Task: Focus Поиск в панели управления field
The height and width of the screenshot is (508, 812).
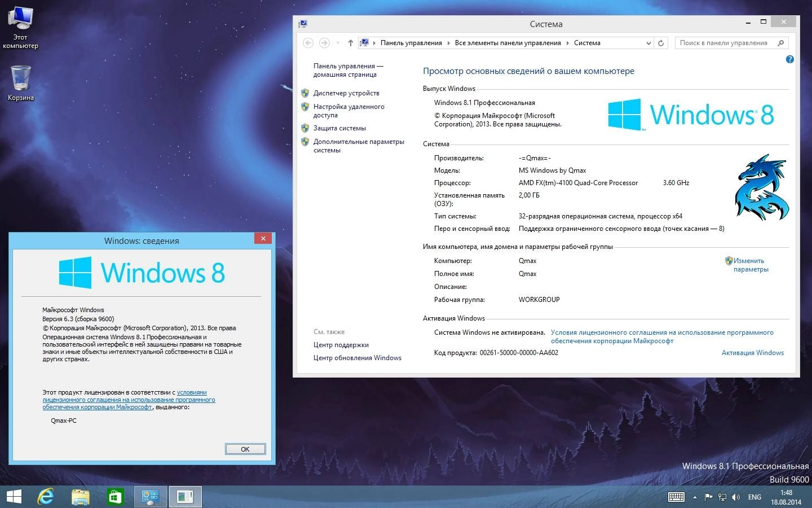Action: (x=731, y=43)
